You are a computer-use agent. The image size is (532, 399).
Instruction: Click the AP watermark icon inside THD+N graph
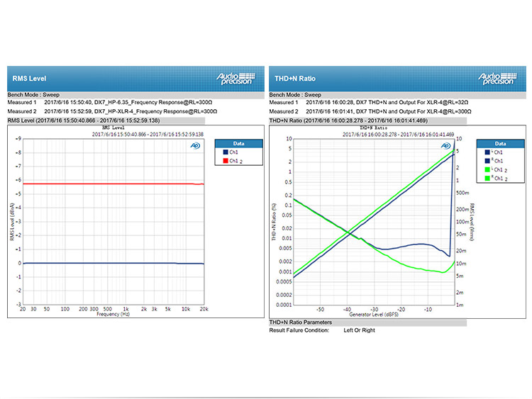[x=445, y=146]
